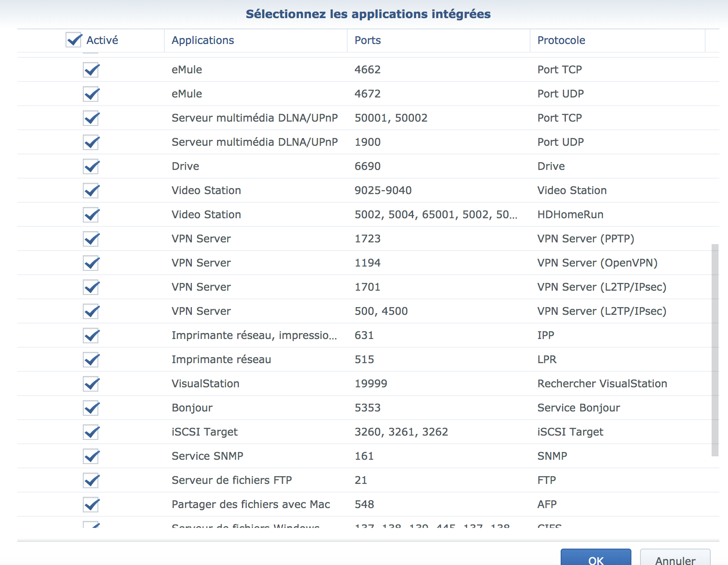Click 'Rechercher VisualStation' protocol cell

(x=602, y=384)
